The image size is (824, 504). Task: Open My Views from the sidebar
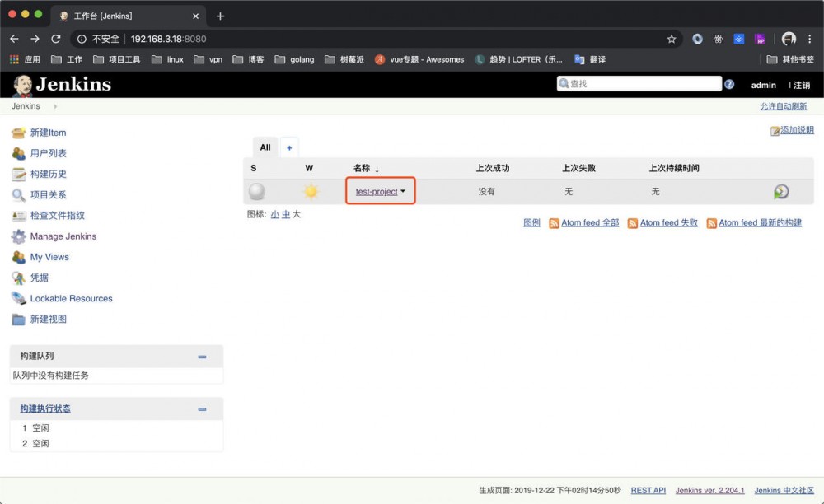48,256
